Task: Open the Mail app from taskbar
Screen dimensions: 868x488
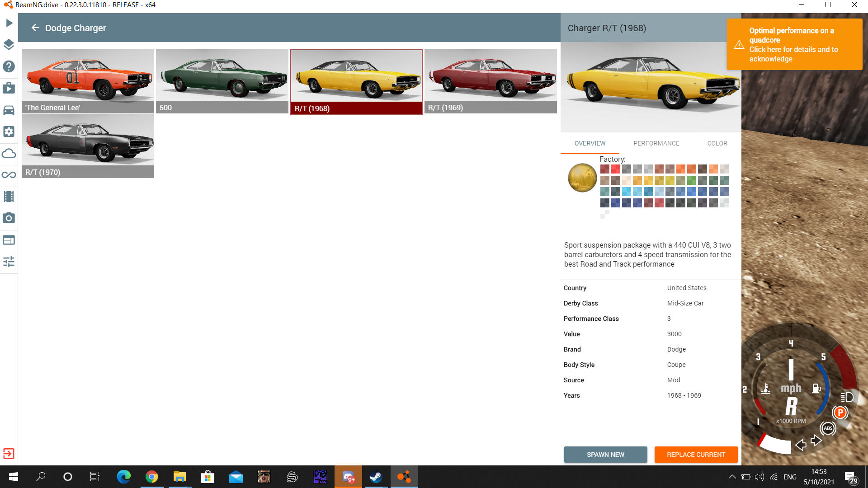Action: (236, 477)
